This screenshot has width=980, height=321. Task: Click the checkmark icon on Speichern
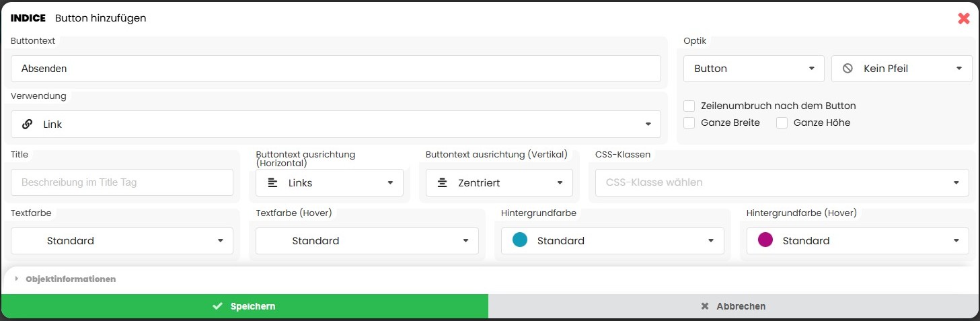[217, 306]
